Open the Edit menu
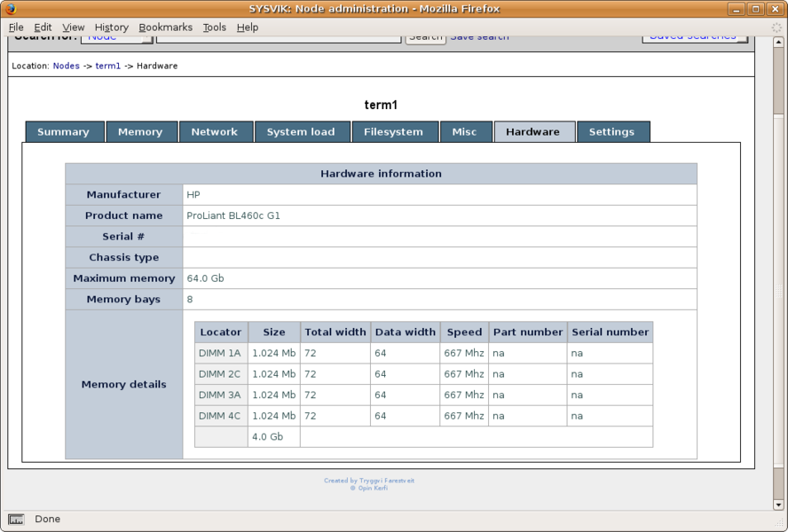Image resolution: width=788 pixels, height=532 pixels. point(43,27)
